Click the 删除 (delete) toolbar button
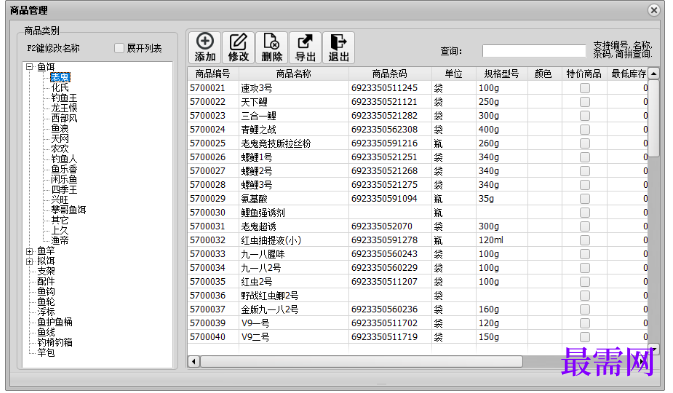 click(x=272, y=48)
